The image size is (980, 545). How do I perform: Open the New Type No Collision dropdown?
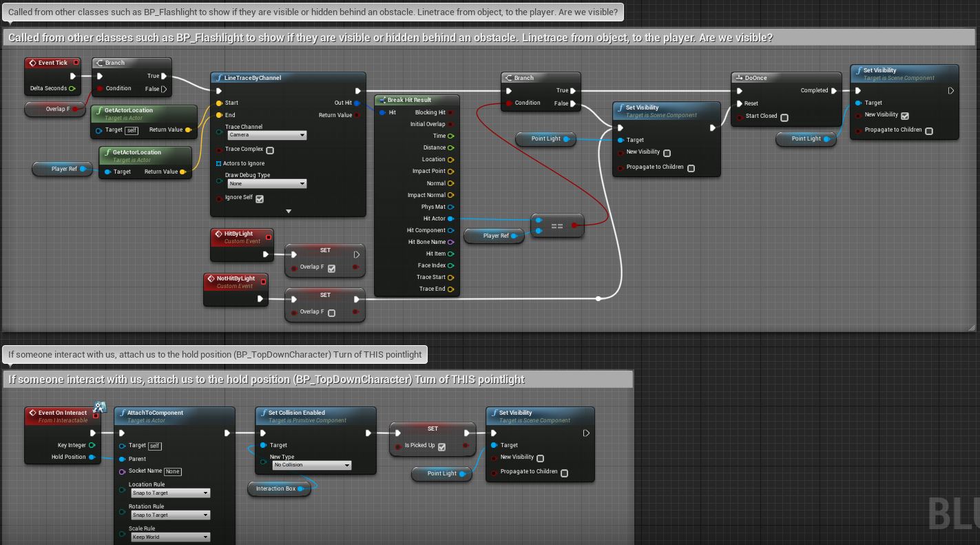312,465
